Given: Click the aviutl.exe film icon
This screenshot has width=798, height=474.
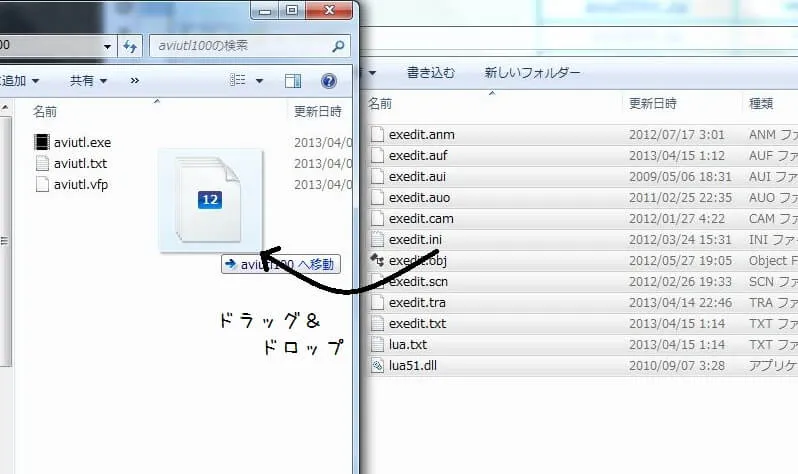Looking at the screenshot, I should pyautogui.click(x=42, y=142).
